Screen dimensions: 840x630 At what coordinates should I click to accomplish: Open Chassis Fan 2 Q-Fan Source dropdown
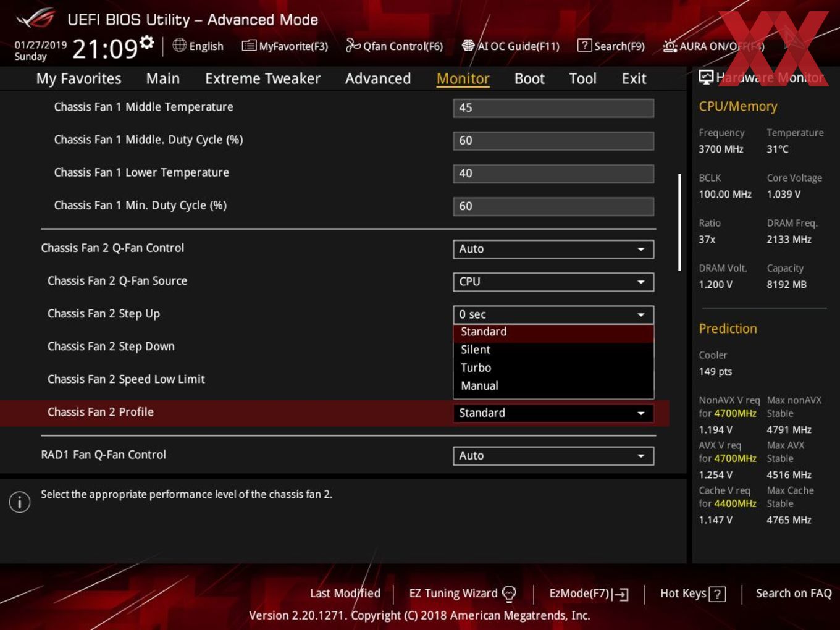point(553,282)
